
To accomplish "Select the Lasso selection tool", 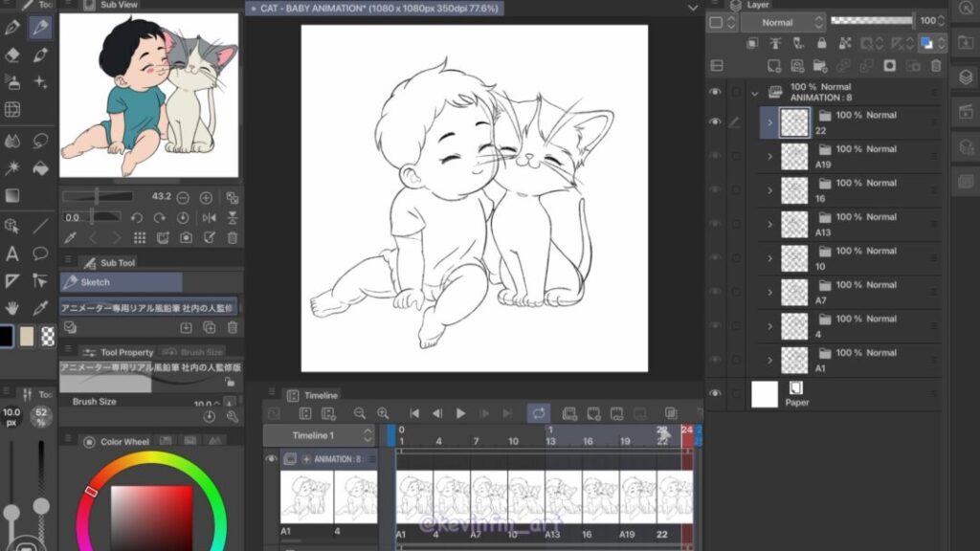I will point(40,141).
